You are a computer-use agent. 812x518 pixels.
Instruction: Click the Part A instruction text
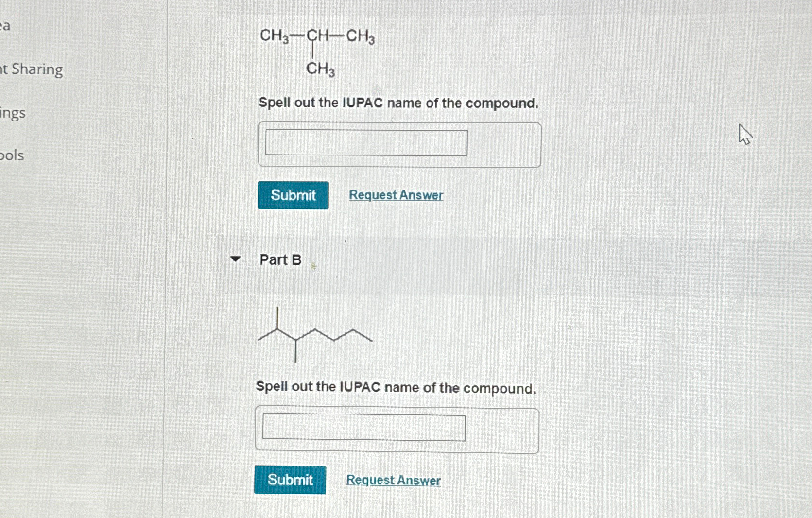pyautogui.click(x=397, y=103)
